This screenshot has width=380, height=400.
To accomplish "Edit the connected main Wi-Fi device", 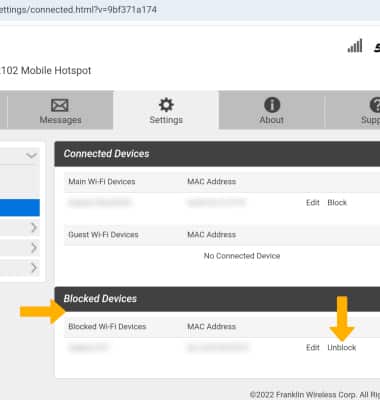I will [313, 203].
